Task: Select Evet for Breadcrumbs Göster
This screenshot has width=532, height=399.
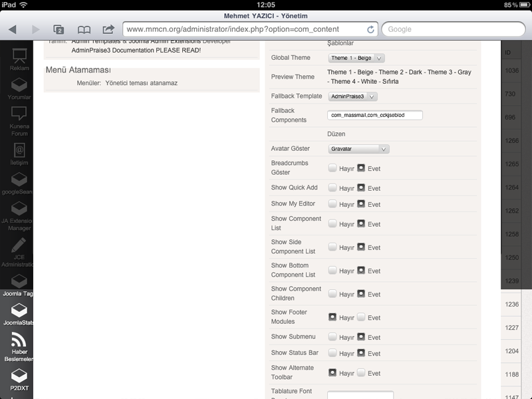Action: pyautogui.click(x=361, y=168)
